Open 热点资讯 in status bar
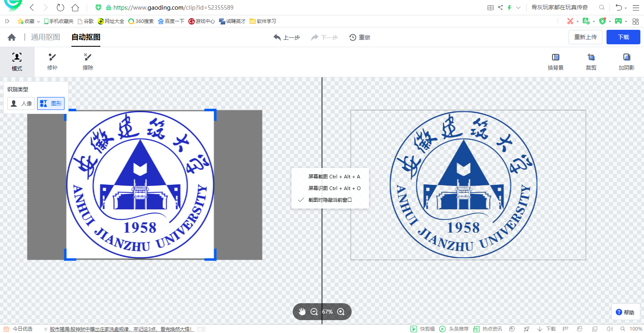This screenshot has width=644, height=333. [488, 329]
